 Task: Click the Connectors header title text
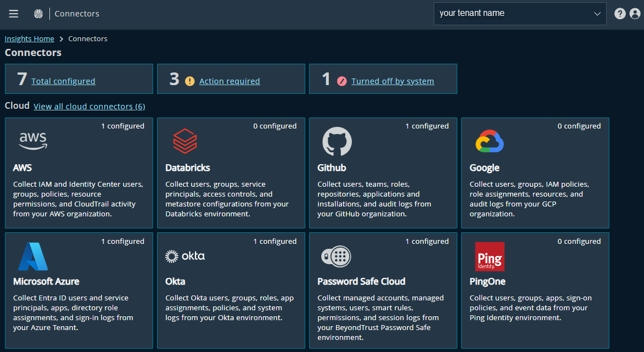[77, 14]
